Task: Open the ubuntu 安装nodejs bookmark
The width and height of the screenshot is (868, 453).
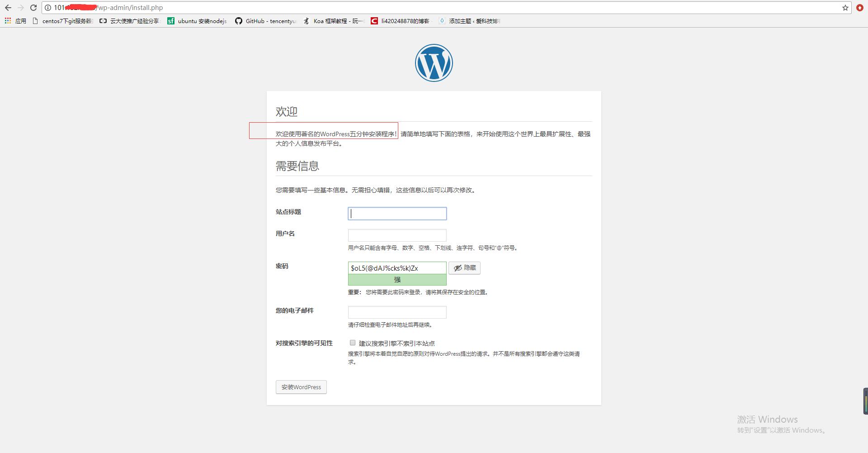Action: (197, 21)
